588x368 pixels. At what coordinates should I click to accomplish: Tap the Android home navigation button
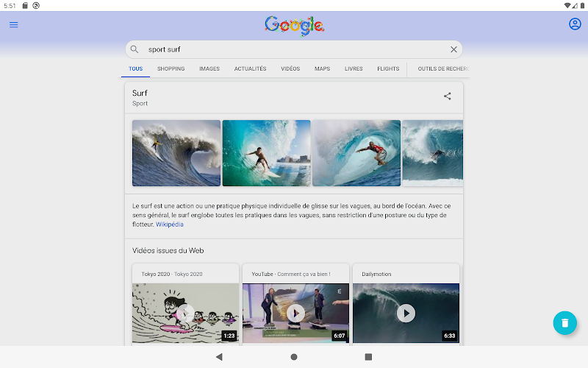coord(294,357)
